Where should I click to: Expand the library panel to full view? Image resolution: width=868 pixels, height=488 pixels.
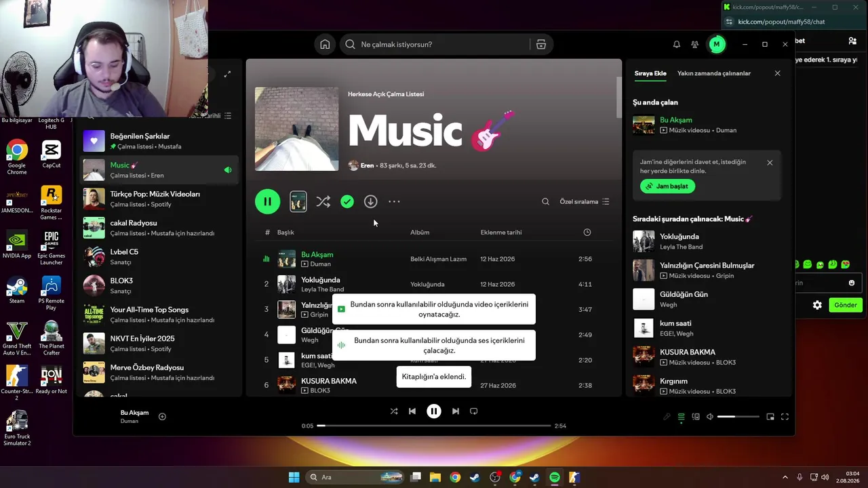[x=227, y=74]
